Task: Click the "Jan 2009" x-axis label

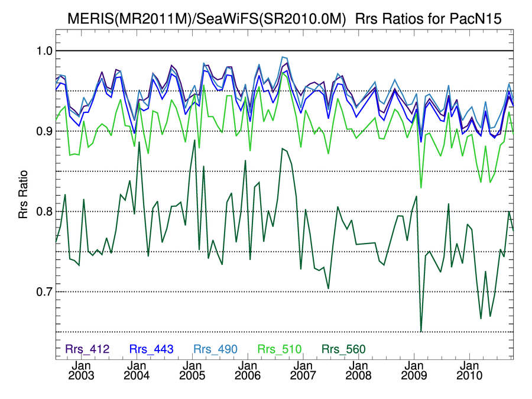Action: coord(414,371)
